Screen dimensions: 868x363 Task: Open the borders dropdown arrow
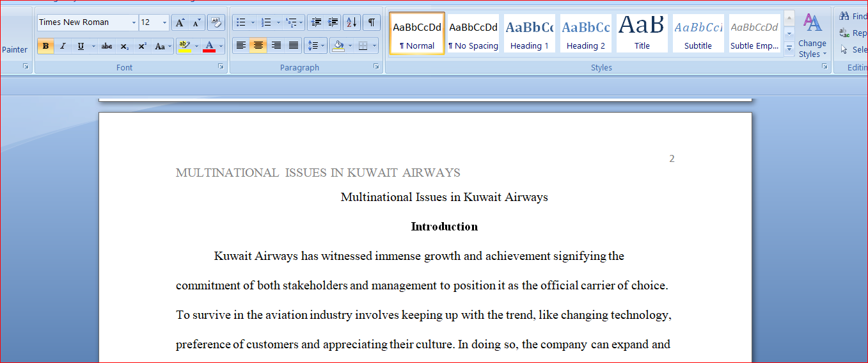point(374,45)
